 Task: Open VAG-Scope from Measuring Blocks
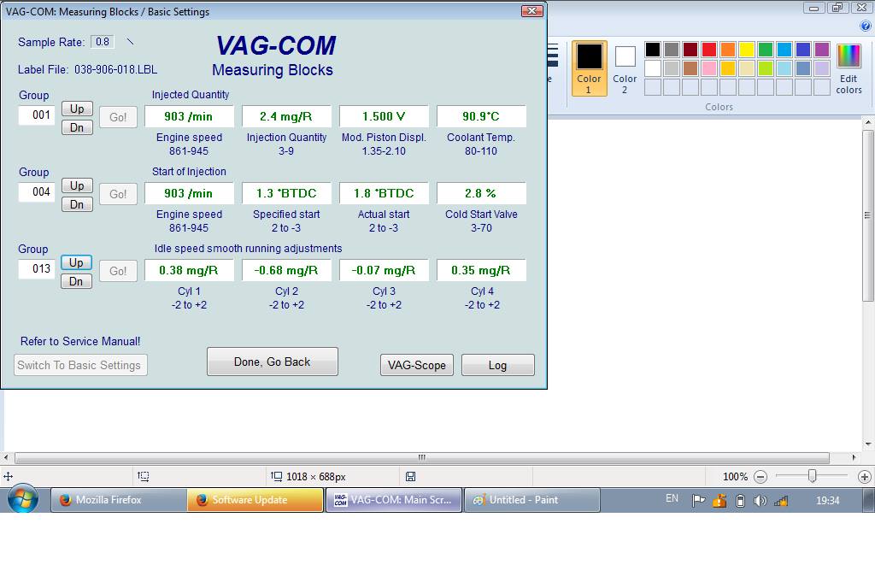click(416, 365)
